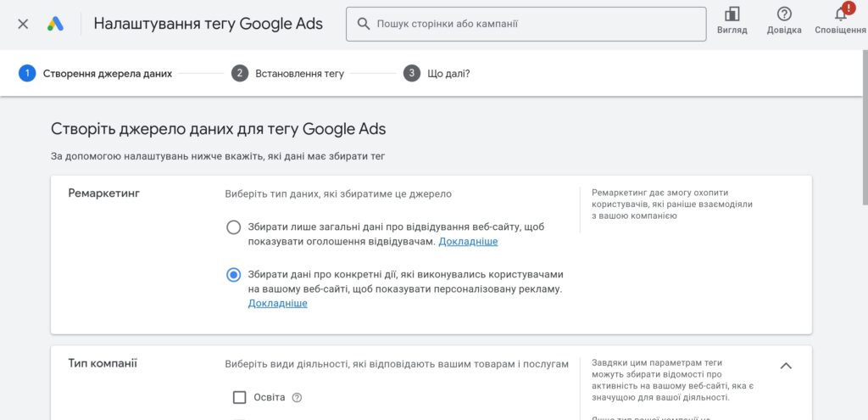This screenshot has width=868, height=420.
Task: Open the Довідка help icon
Action: tap(784, 14)
